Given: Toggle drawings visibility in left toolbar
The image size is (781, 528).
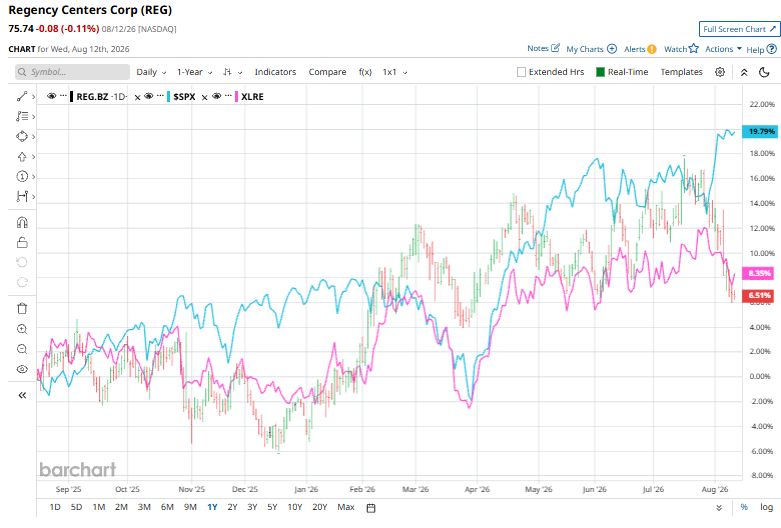Looking at the screenshot, I should pyautogui.click(x=22, y=370).
